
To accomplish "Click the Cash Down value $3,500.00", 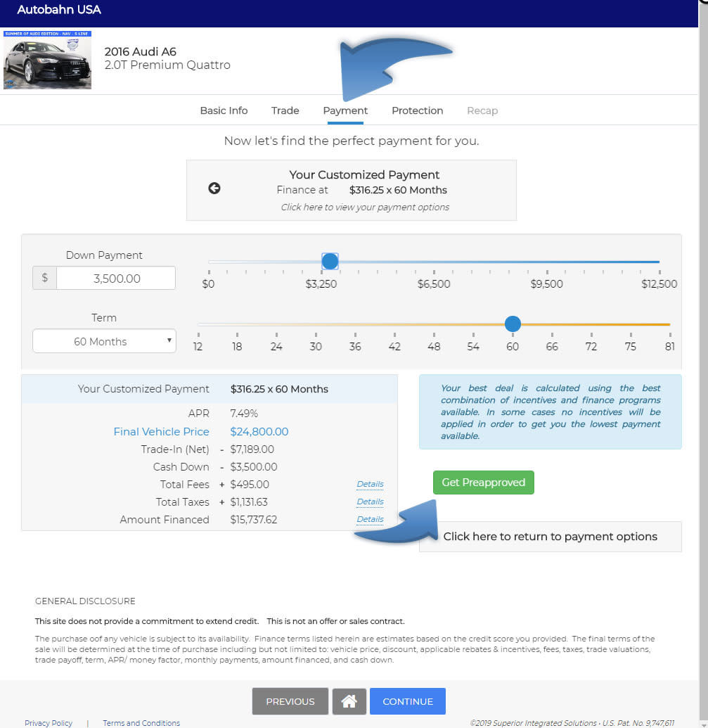I will point(253,466).
